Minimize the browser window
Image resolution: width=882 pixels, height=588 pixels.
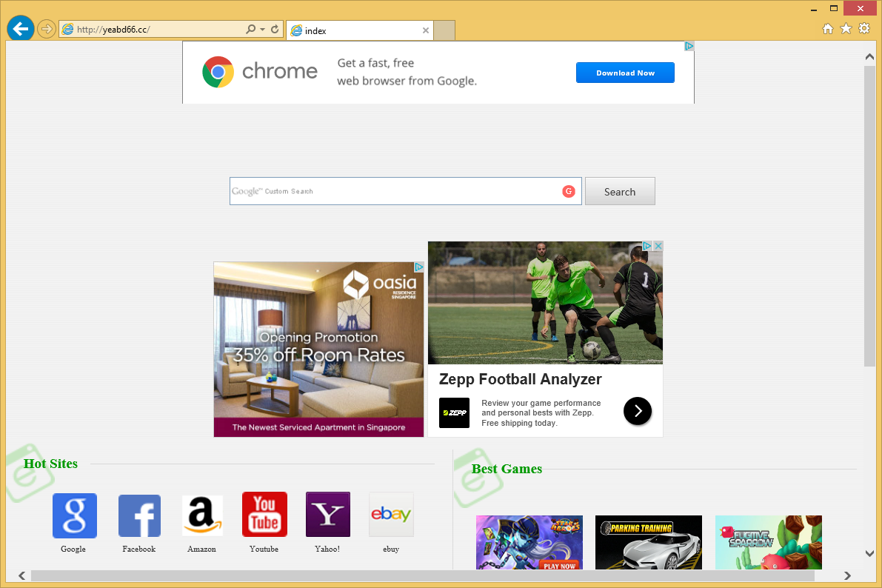click(x=814, y=9)
